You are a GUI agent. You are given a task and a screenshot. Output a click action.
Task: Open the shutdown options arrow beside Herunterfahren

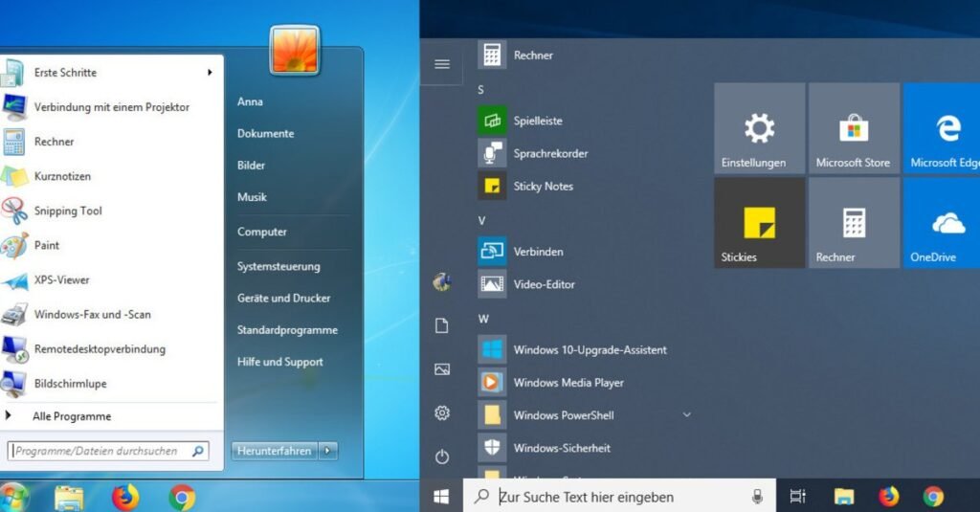(329, 451)
